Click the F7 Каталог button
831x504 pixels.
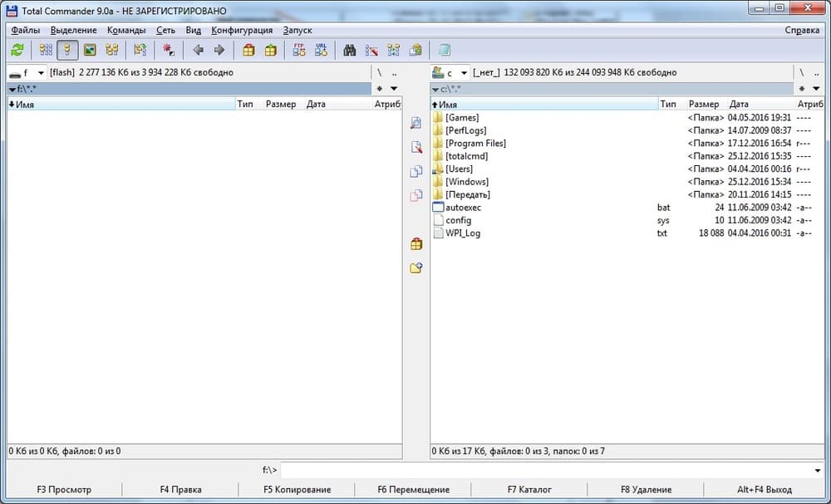click(x=529, y=490)
